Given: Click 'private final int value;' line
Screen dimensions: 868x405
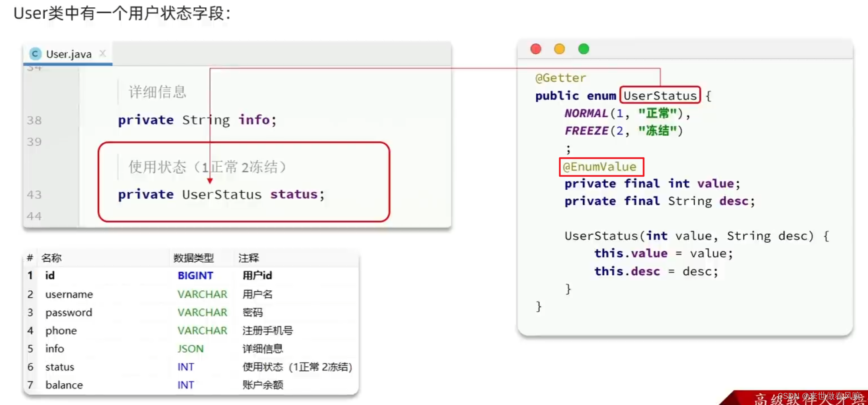Looking at the screenshot, I should click(652, 184).
